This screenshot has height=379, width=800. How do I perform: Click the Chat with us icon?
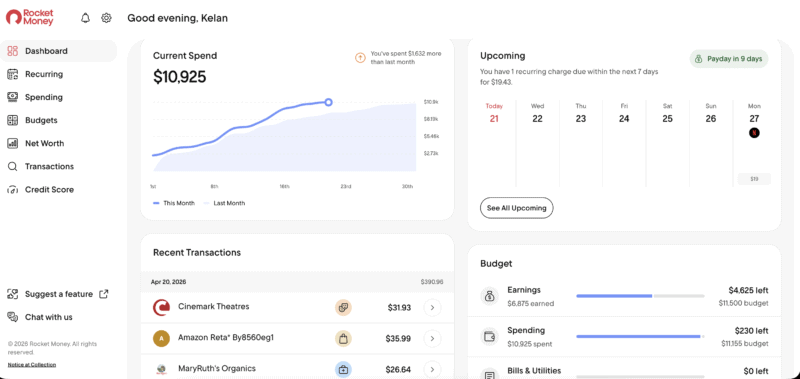click(x=13, y=317)
